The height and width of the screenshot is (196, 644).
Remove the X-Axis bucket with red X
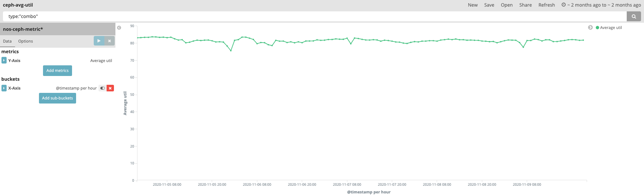coord(110,88)
